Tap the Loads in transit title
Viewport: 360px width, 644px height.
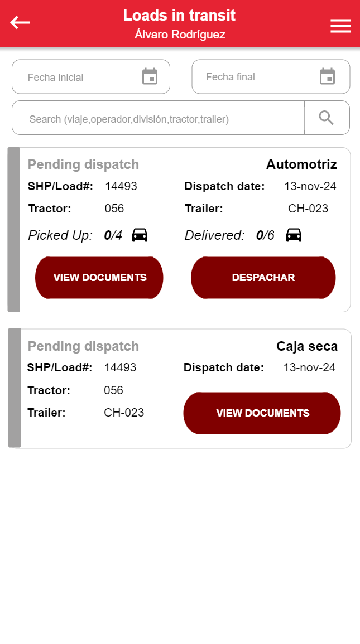179,16
